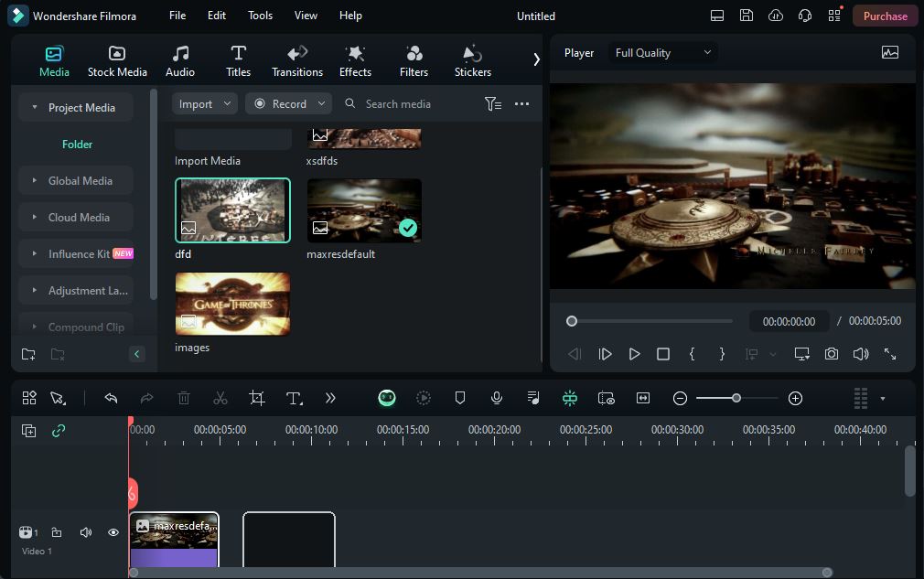Screen dimensions: 924x579
Task: Open the AI assistant in the toolbar
Action: 387,398
